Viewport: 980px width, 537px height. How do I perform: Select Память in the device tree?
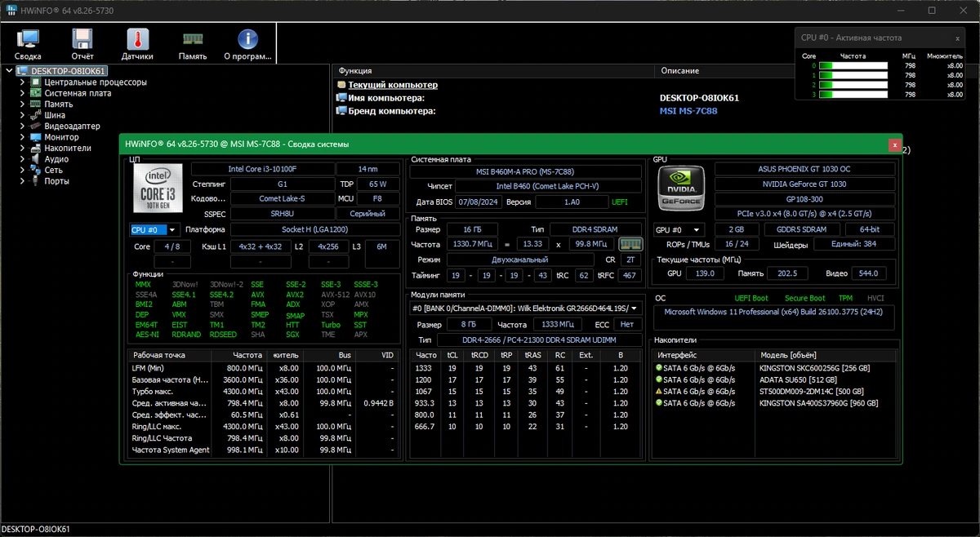coord(59,104)
